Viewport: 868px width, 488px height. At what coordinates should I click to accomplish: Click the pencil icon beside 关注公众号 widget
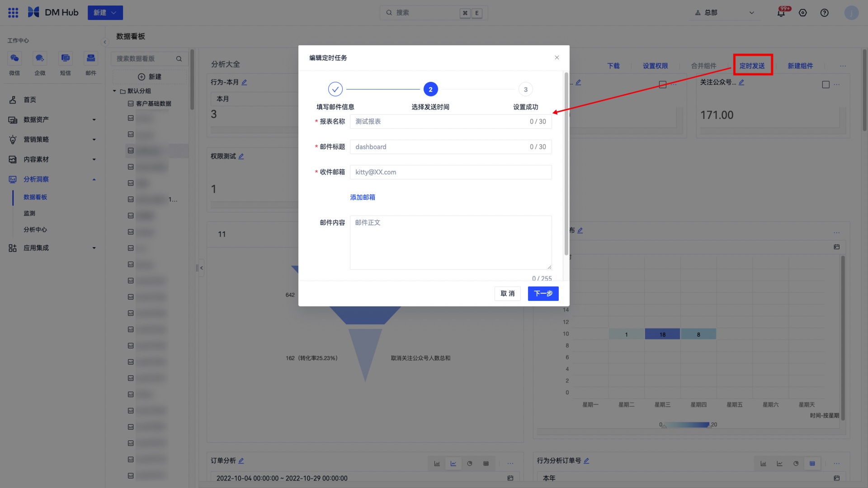tap(741, 82)
